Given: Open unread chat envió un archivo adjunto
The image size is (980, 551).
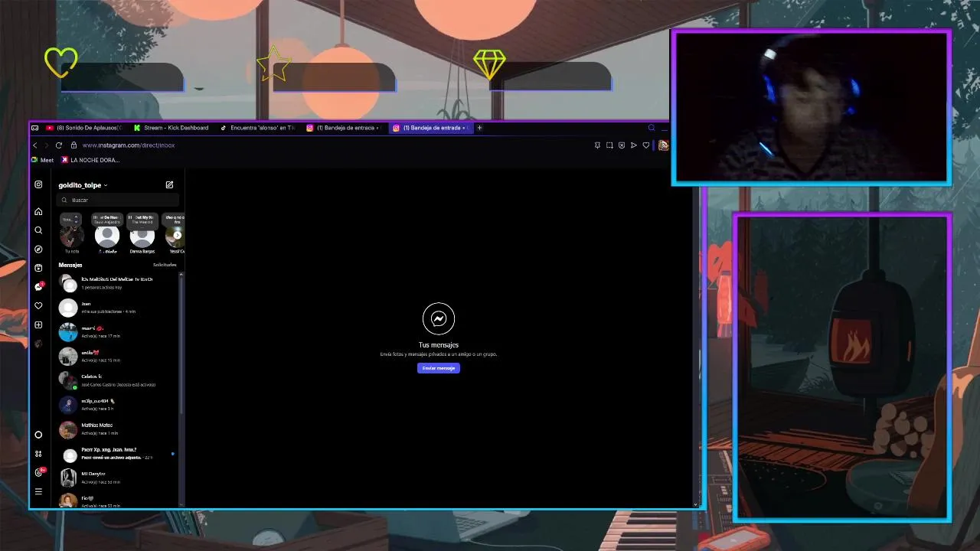Looking at the screenshot, I should point(117,454).
